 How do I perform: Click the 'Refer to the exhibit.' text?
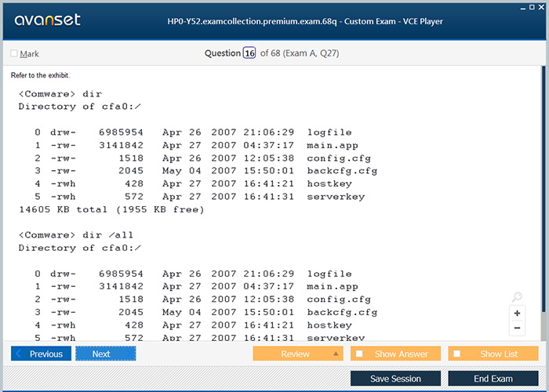[x=40, y=75]
